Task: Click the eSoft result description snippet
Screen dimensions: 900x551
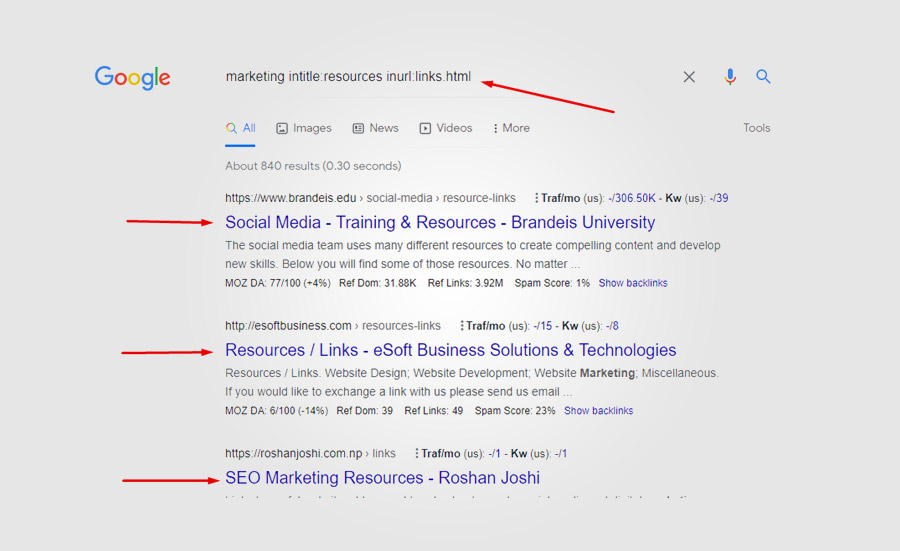Action: [472, 382]
